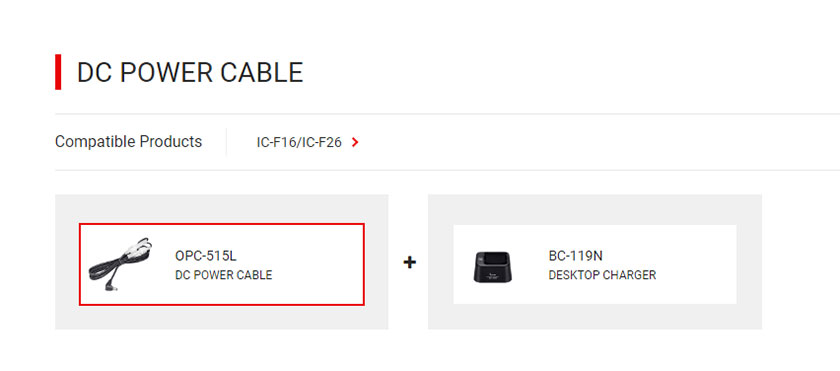Click the OPC-515L model name text
840x371 pixels.
tap(206, 256)
